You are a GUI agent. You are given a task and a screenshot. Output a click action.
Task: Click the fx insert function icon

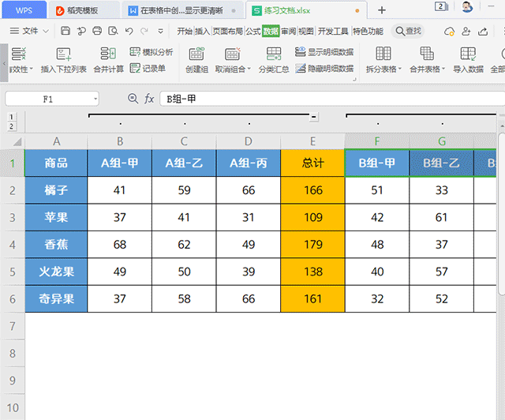click(148, 99)
